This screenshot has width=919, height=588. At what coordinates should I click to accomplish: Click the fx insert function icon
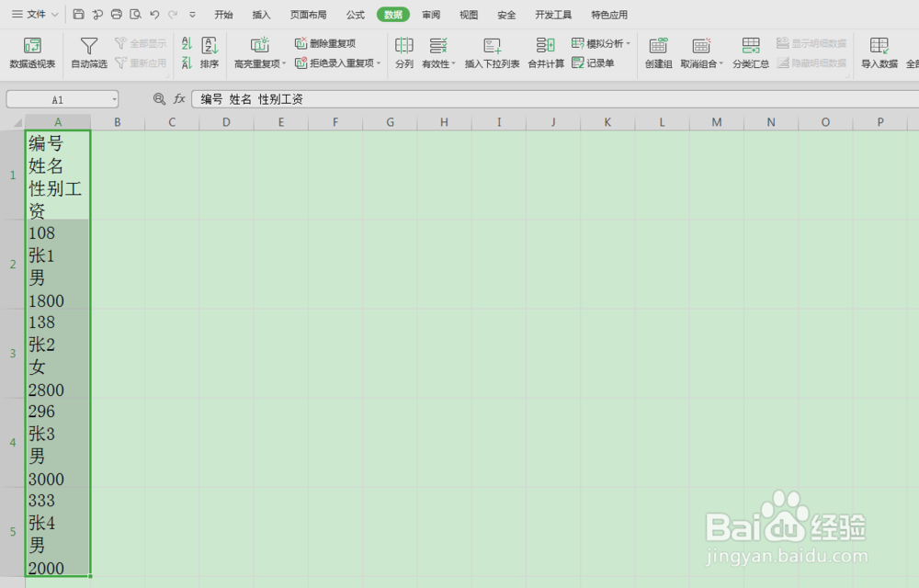tap(179, 99)
